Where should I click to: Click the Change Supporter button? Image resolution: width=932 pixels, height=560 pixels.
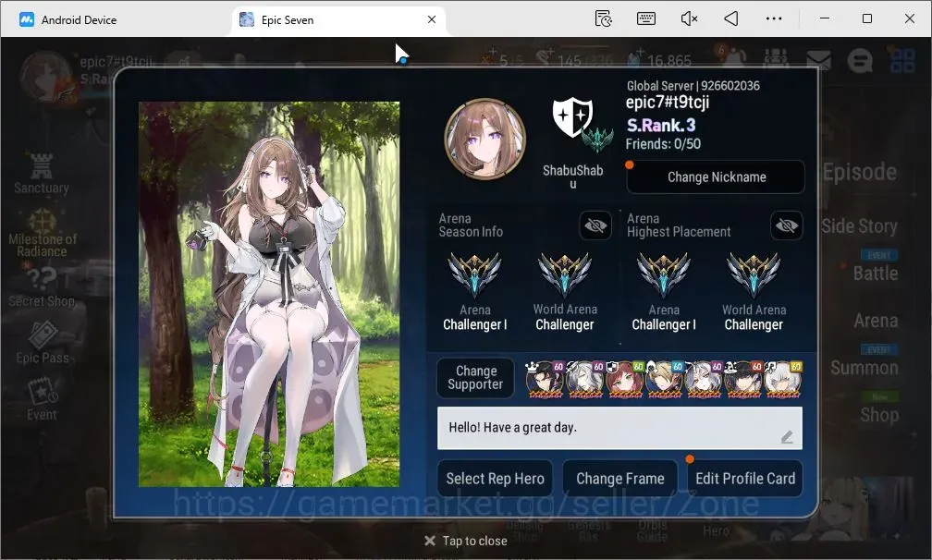(x=475, y=378)
